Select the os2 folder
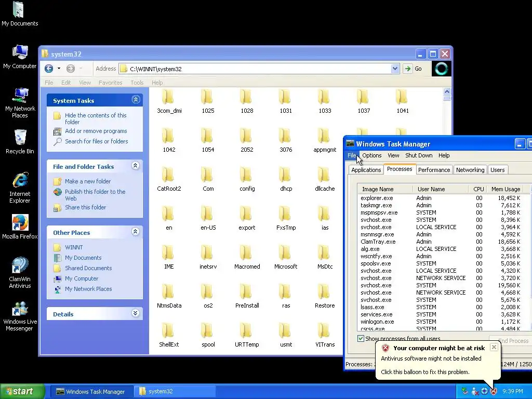The image size is (532, 399). 208,297
